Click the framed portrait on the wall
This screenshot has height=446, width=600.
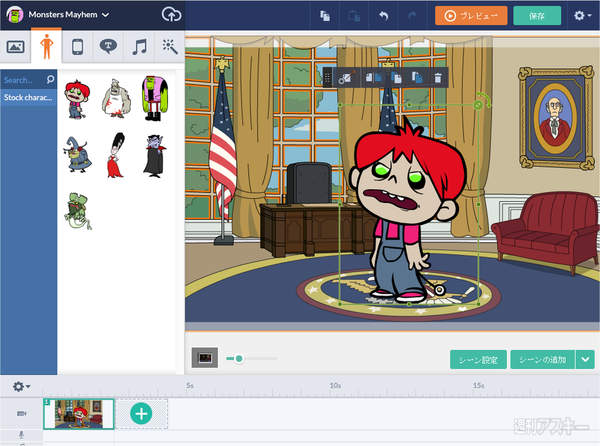tap(556, 117)
